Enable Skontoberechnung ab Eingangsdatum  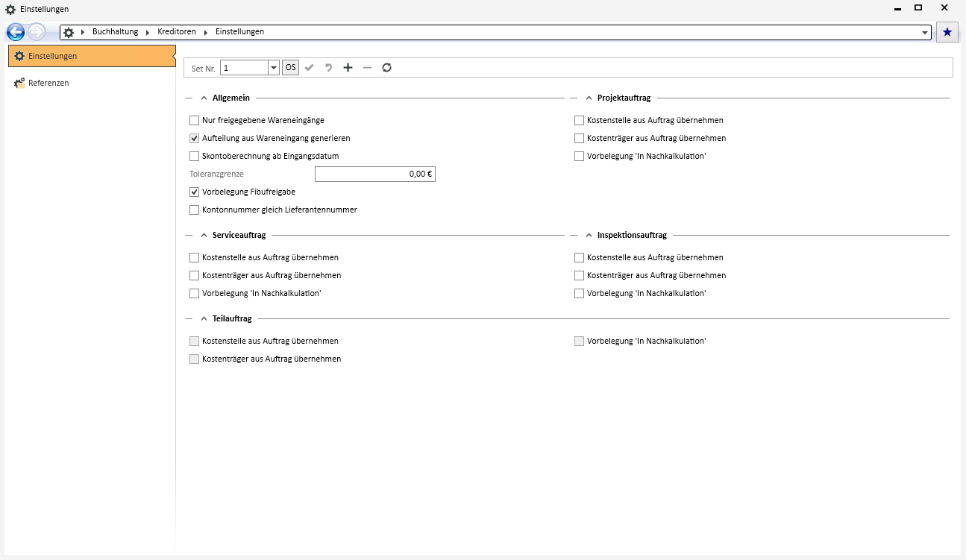pyautogui.click(x=195, y=156)
